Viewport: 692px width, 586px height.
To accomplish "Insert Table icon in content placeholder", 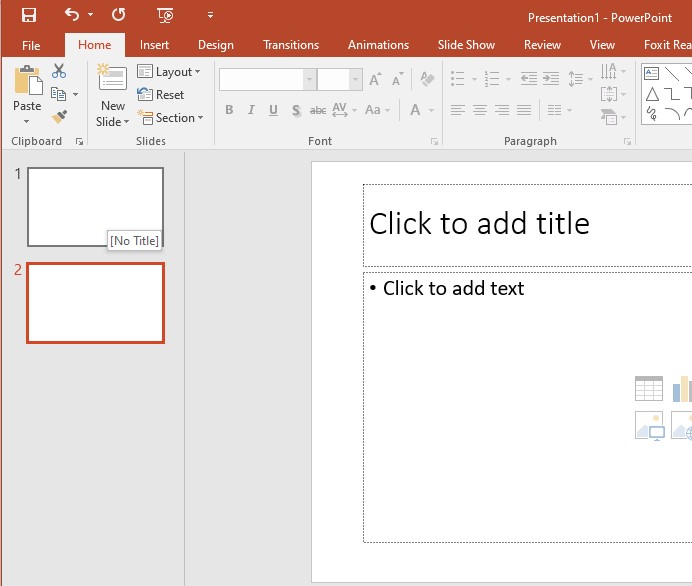I will [x=649, y=388].
